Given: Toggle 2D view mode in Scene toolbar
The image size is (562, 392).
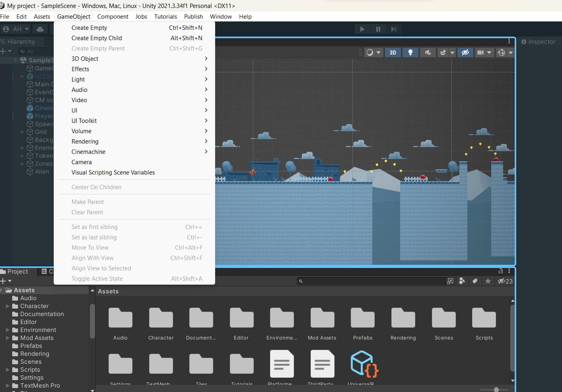Looking at the screenshot, I should pos(393,52).
